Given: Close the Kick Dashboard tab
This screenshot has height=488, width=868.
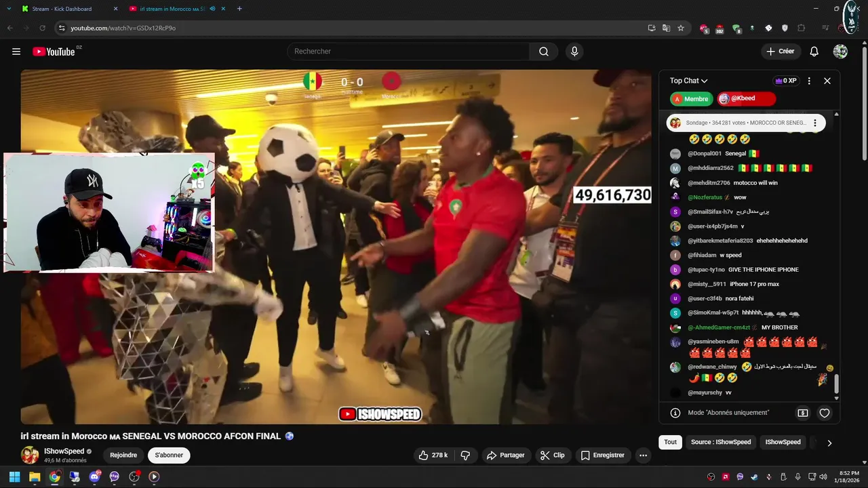Looking at the screenshot, I should click(115, 9).
